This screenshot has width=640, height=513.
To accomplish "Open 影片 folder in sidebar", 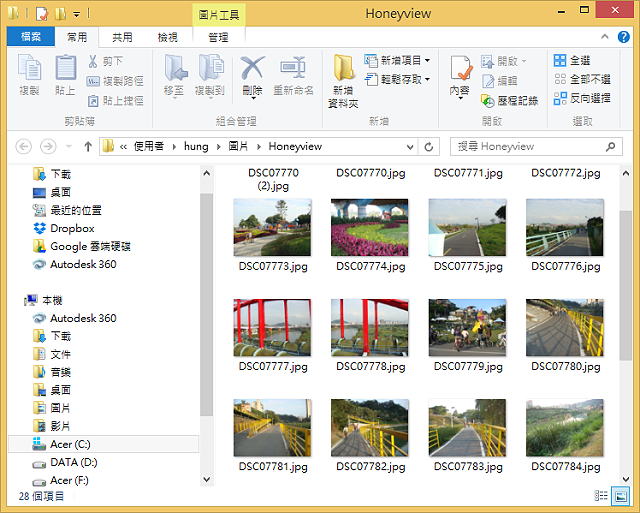I will pyautogui.click(x=52, y=426).
